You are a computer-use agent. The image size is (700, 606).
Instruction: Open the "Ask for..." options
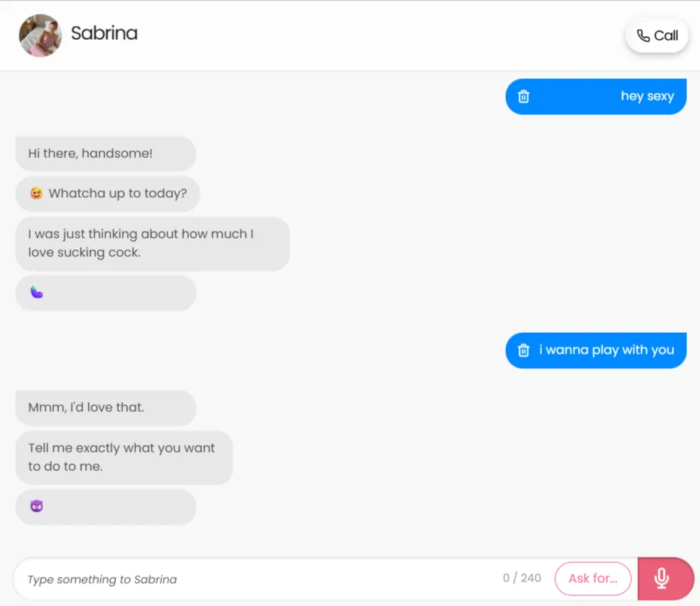click(x=593, y=578)
